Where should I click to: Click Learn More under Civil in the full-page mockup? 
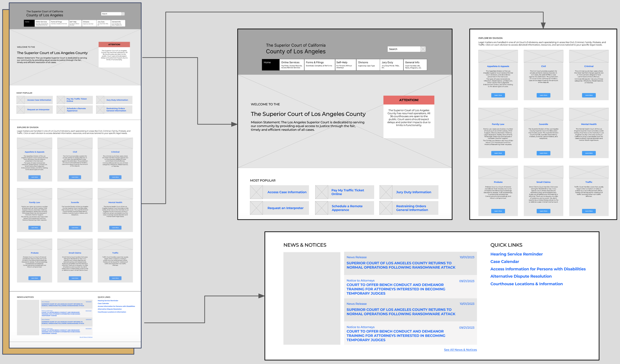point(75,177)
